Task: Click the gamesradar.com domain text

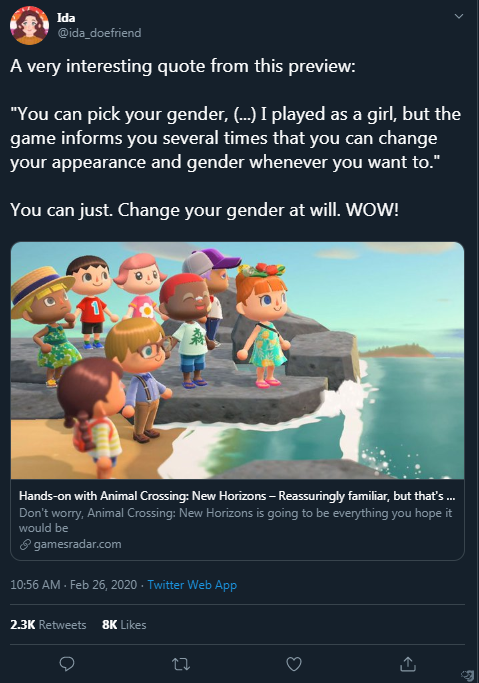Action: [78, 544]
